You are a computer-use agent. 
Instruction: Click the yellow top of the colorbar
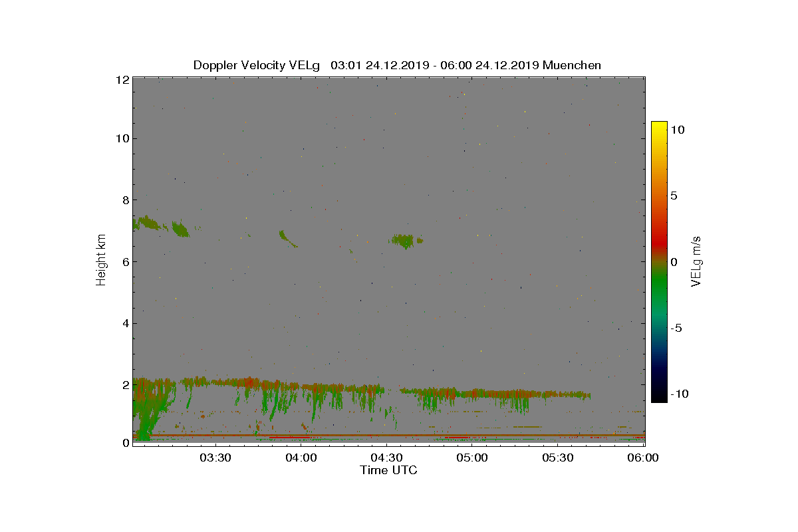[x=659, y=126]
